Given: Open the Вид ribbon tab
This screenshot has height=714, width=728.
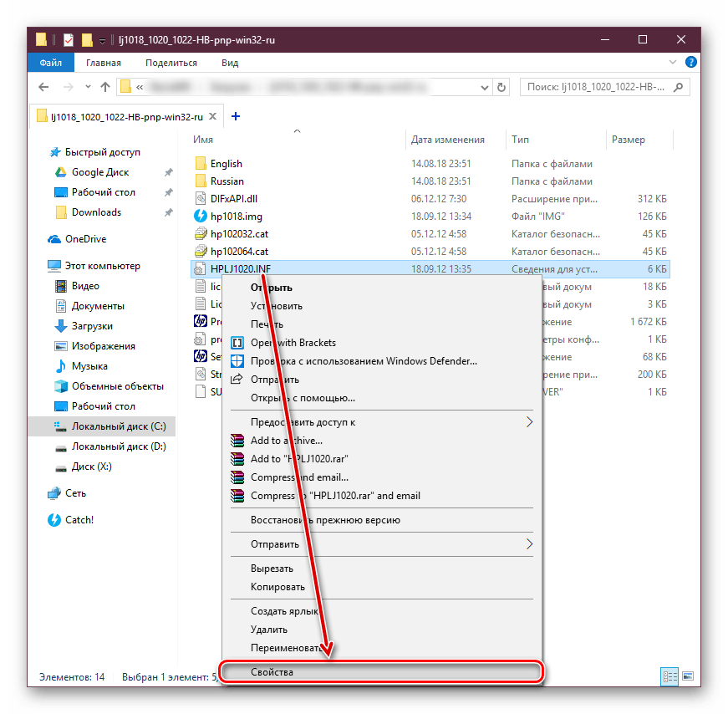Looking at the screenshot, I should click(x=230, y=63).
